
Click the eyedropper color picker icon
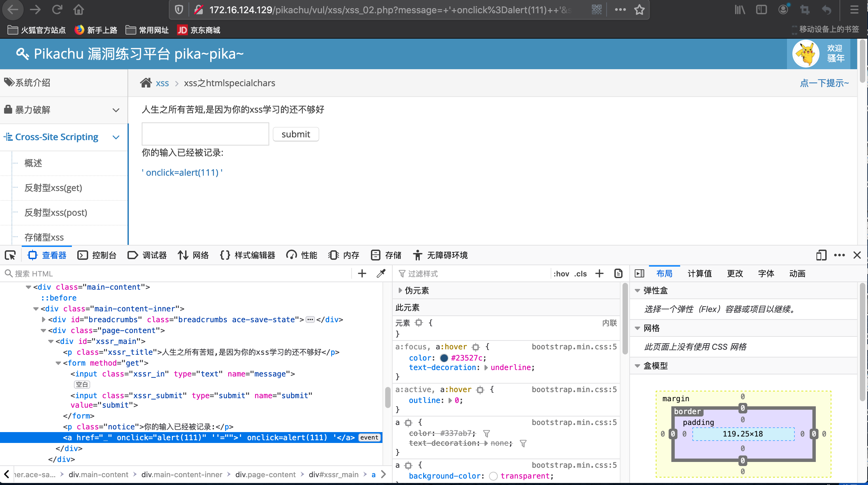point(381,273)
